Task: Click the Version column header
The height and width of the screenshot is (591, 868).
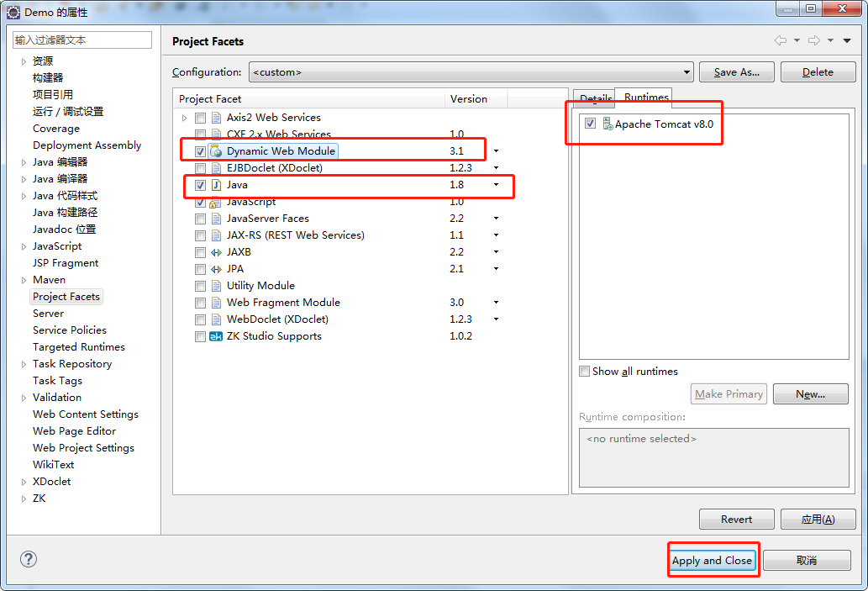Action: click(x=476, y=98)
